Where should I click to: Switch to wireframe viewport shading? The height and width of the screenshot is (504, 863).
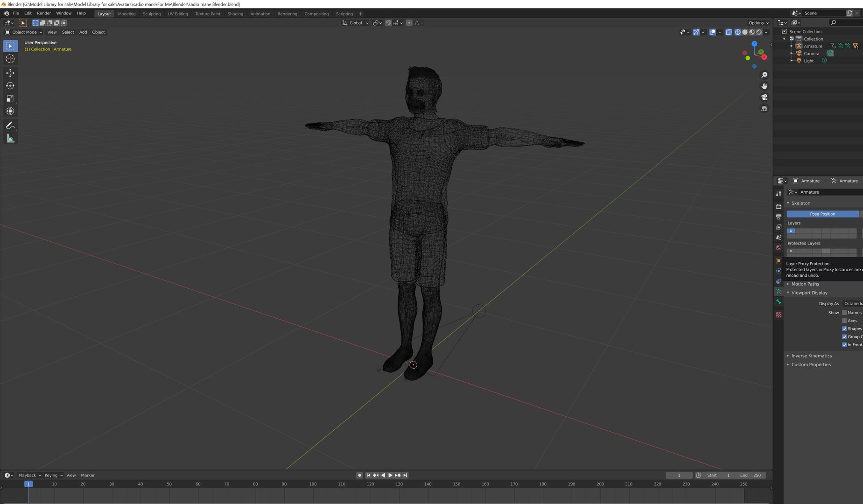click(x=738, y=32)
